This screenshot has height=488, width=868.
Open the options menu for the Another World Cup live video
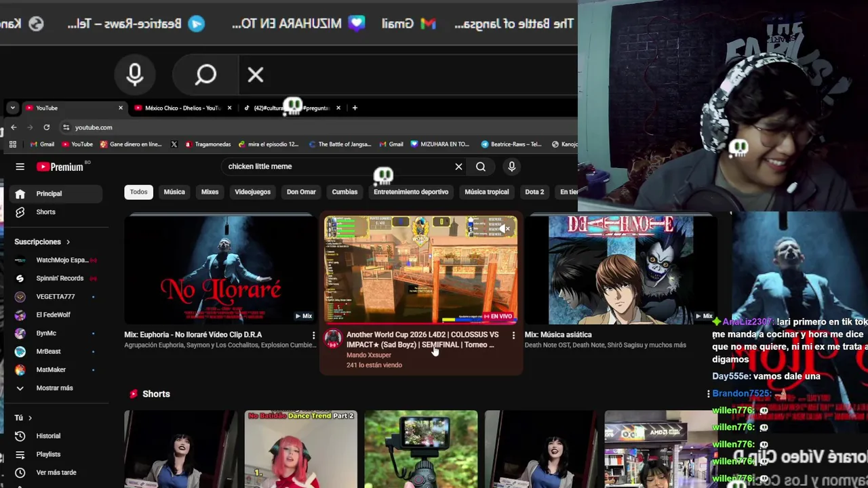pyautogui.click(x=513, y=335)
